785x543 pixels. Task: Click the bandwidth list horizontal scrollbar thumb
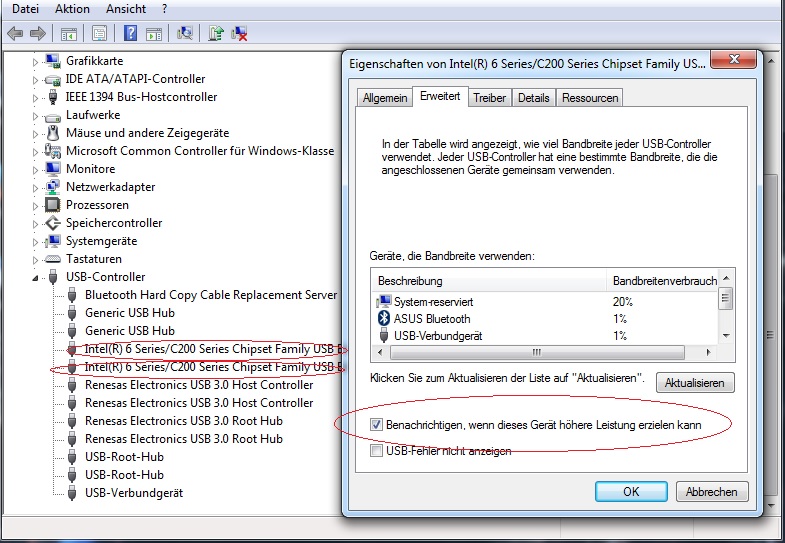[x=537, y=352]
